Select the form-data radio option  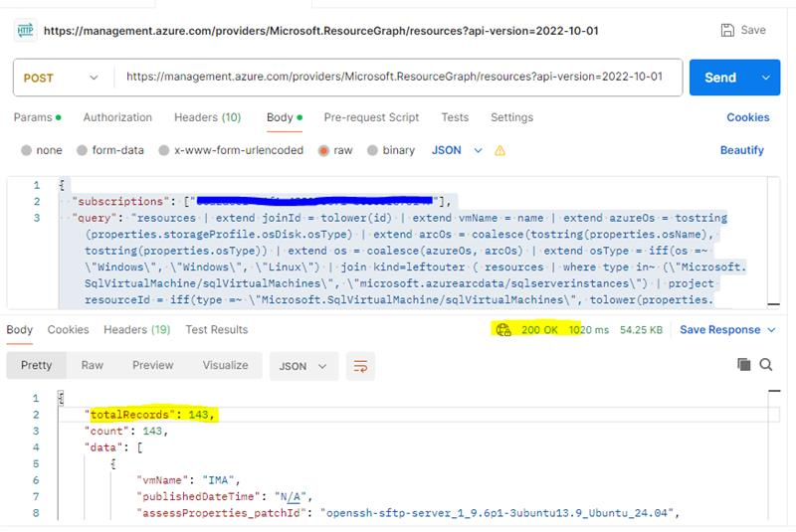(82, 150)
